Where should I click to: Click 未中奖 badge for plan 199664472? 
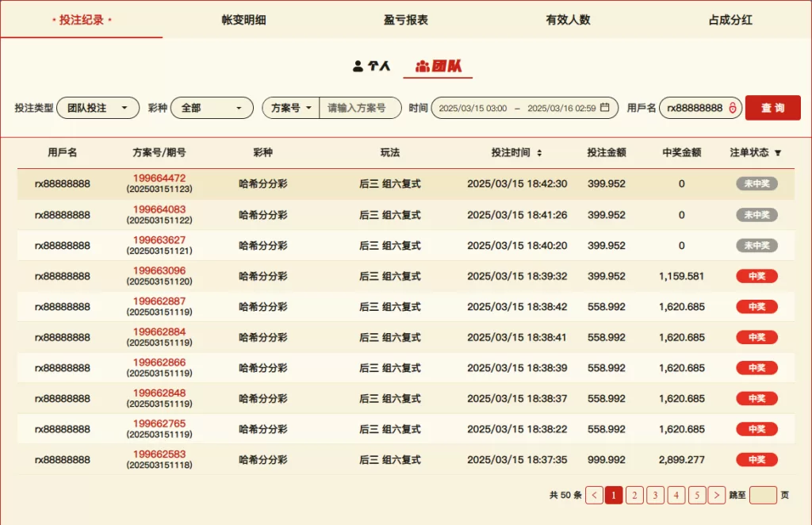click(756, 183)
